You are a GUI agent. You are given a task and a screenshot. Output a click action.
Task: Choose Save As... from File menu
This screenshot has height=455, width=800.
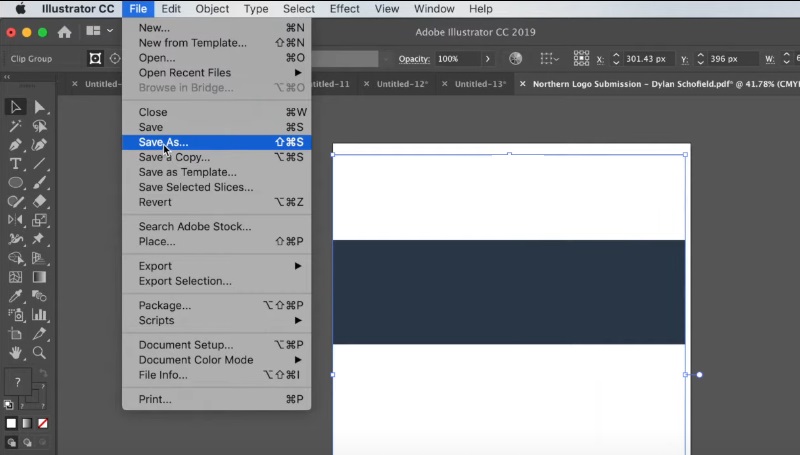216,142
